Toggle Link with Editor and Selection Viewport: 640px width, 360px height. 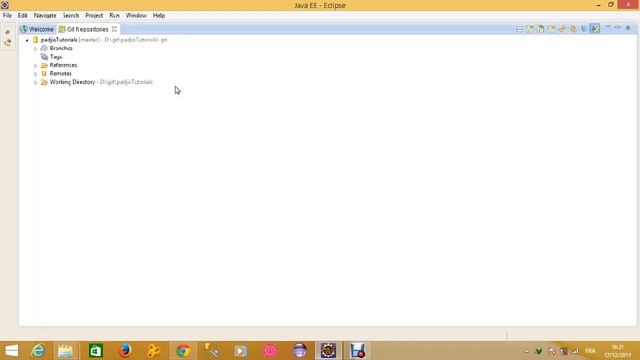coord(573,29)
